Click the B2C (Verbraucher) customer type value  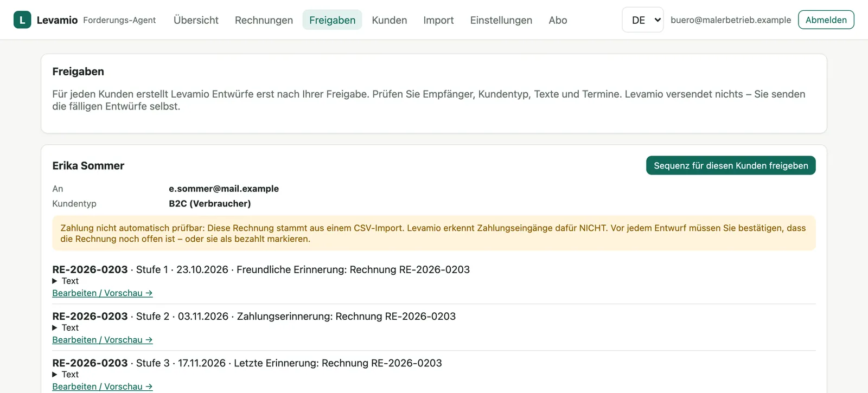coord(210,204)
